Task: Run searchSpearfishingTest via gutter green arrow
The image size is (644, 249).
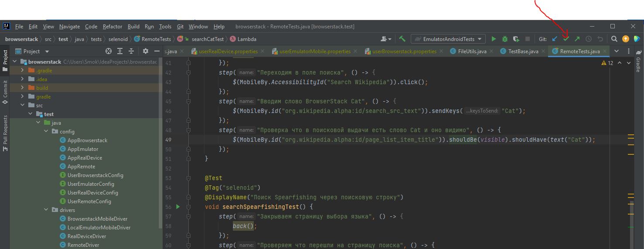Action: 177,207
